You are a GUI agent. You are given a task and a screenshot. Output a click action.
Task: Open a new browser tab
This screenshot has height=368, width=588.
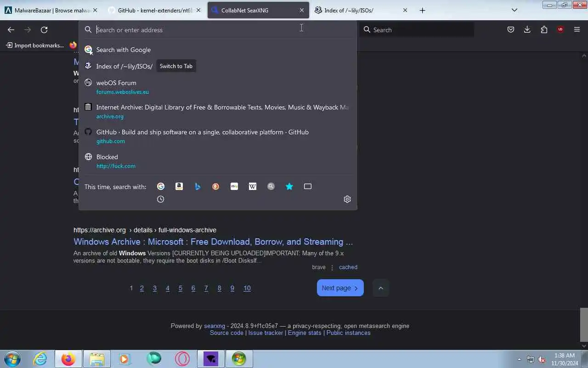point(422,10)
